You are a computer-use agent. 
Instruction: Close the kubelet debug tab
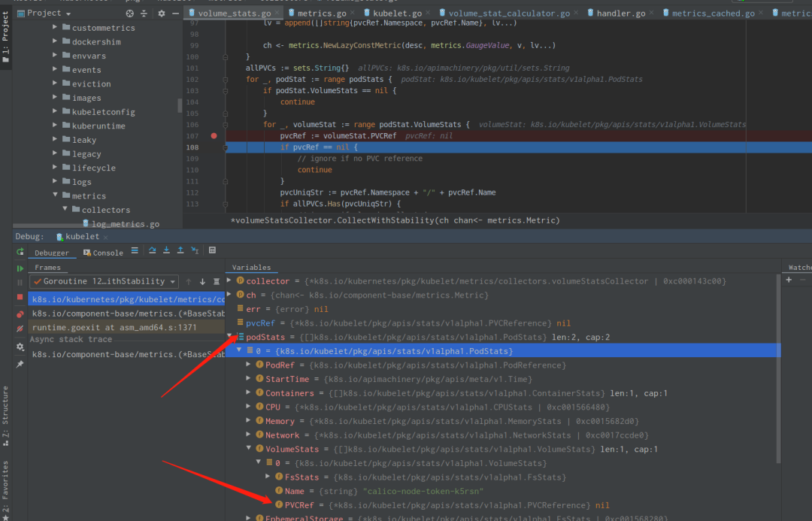106,238
